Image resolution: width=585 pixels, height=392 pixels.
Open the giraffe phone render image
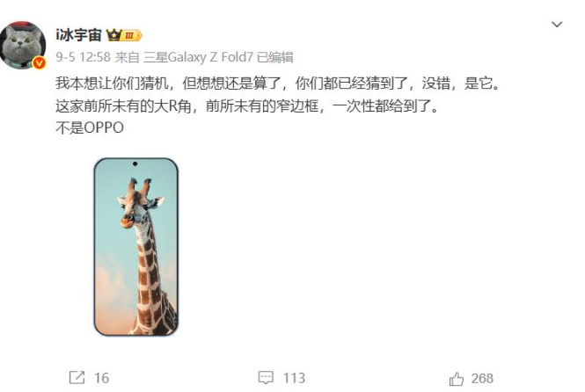click(136, 247)
